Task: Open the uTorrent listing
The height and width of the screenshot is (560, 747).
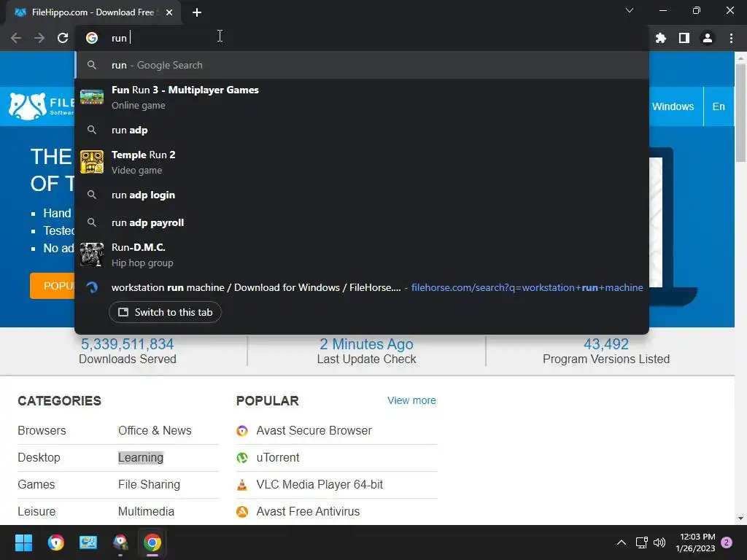Action: (x=278, y=458)
